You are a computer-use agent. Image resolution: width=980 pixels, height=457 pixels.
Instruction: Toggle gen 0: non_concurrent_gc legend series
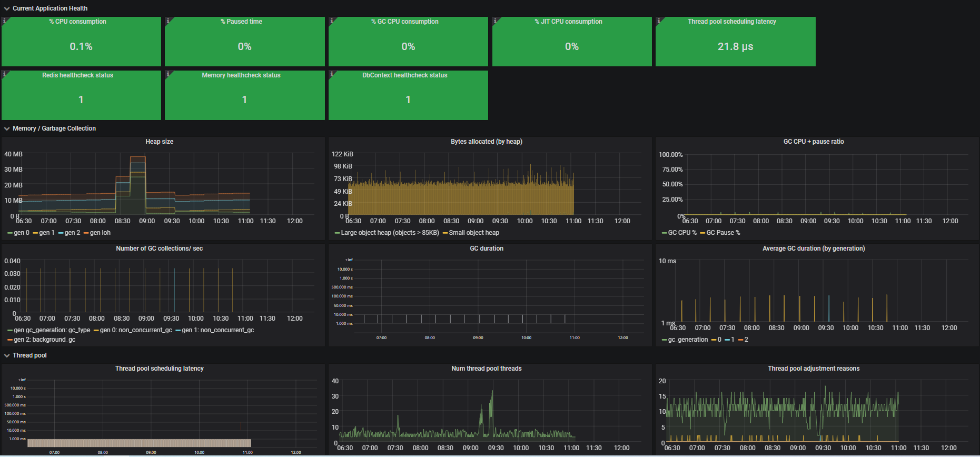(136, 330)
